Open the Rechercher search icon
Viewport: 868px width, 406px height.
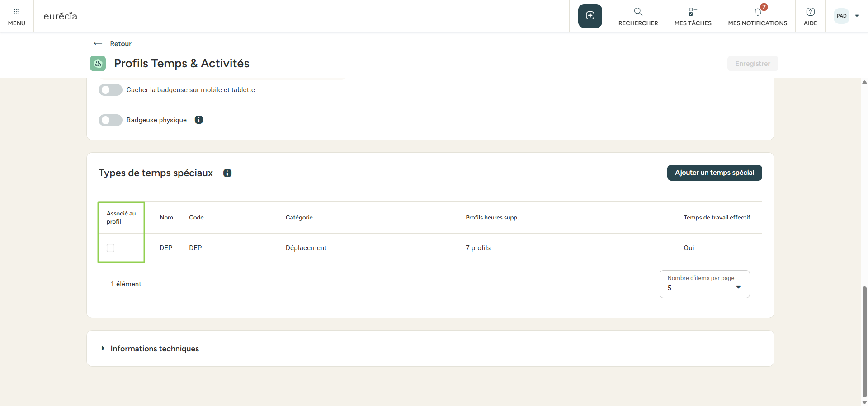tap(638, 12)
